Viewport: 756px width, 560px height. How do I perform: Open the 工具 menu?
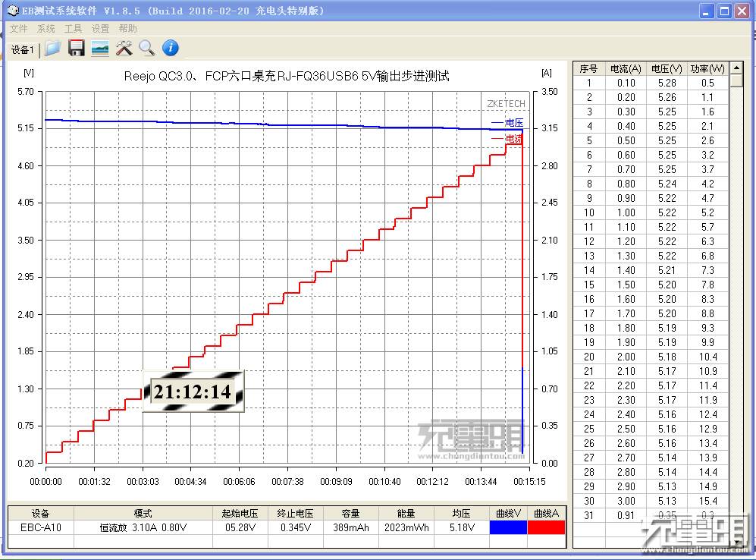pyautogui.click(x=74, y=29)
